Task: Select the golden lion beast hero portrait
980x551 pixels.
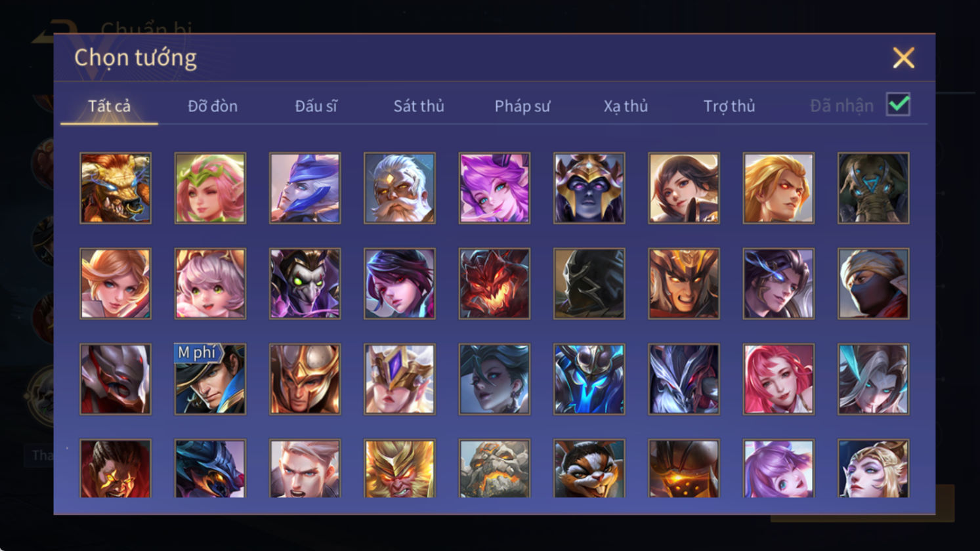Action: [x=116, y=188]
